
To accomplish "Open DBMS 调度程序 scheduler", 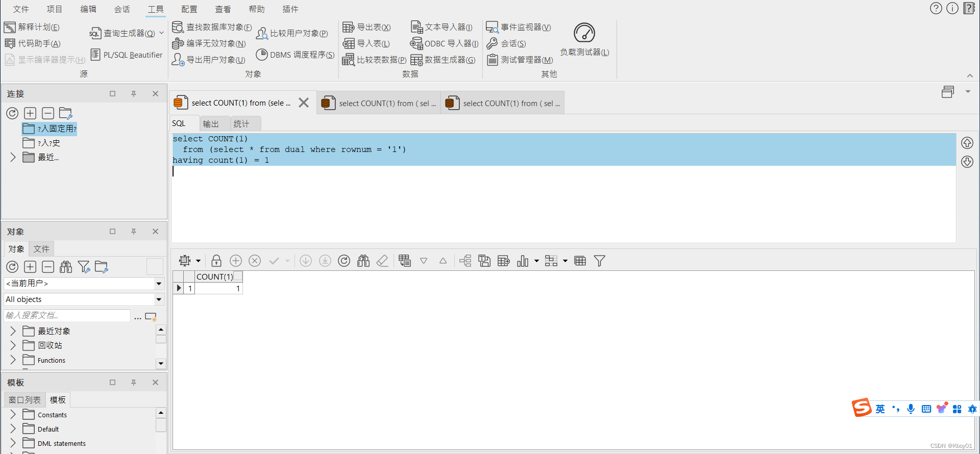I will pyautogui.click(x=296, y=55).
